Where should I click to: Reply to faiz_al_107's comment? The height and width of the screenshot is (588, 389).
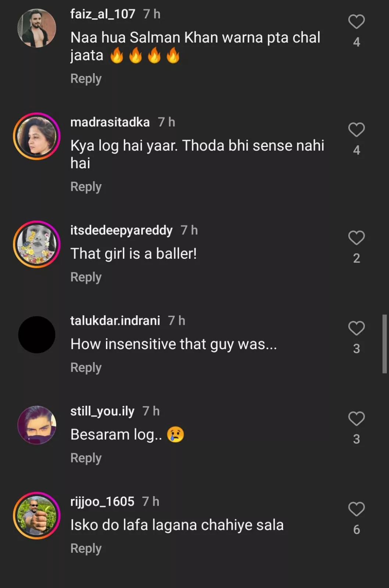point(86,79)
